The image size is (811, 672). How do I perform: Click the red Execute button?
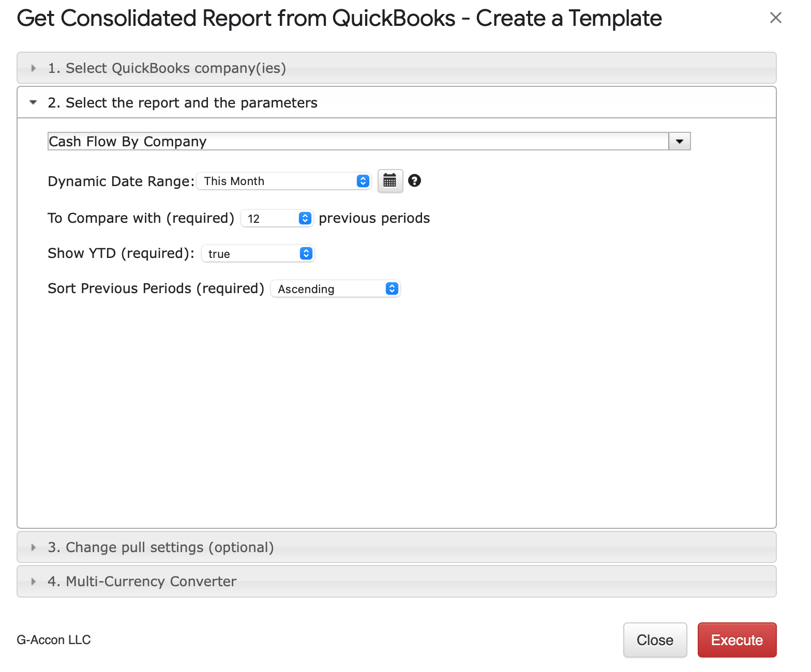pos(737,640)
